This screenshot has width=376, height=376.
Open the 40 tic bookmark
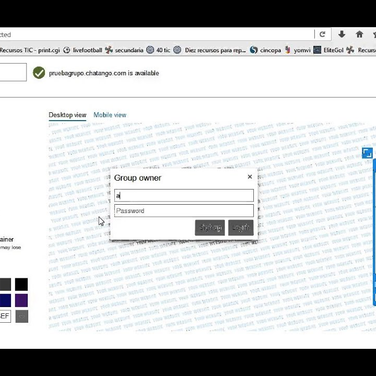tap(159, 50)
